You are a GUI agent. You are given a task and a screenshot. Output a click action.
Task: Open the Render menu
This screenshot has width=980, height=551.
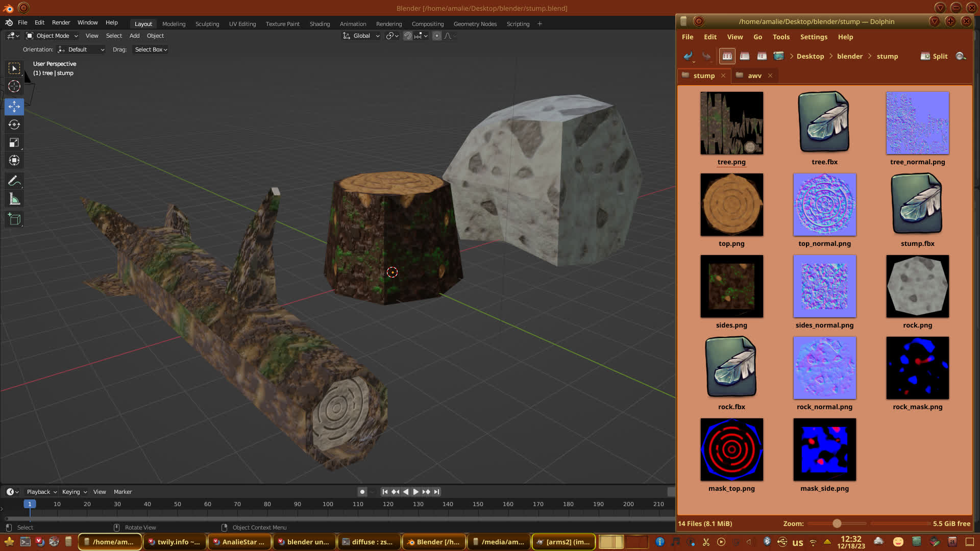coord(61,22)
